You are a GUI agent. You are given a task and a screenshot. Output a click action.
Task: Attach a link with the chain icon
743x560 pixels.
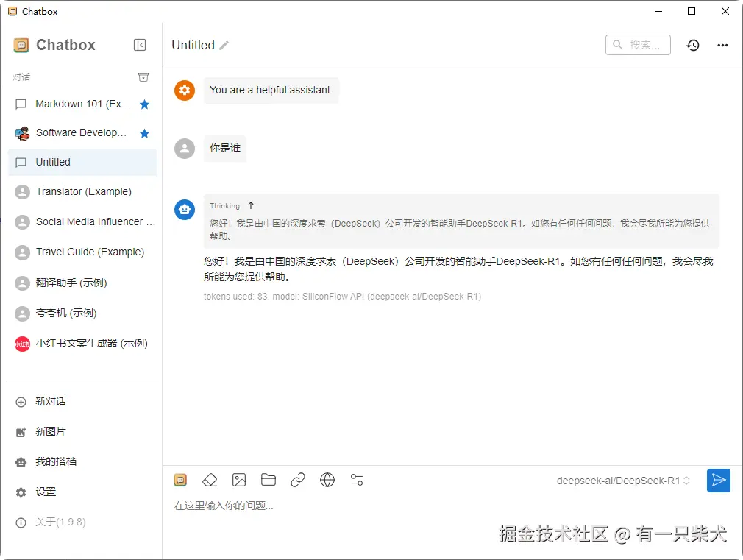pyautogui.click(x=298, y=480)
